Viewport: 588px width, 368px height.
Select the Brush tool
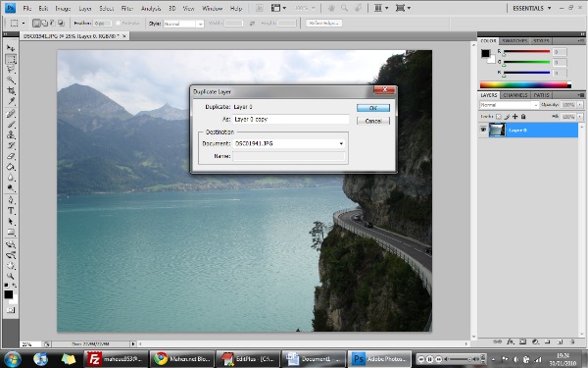[x=11, y=125]
